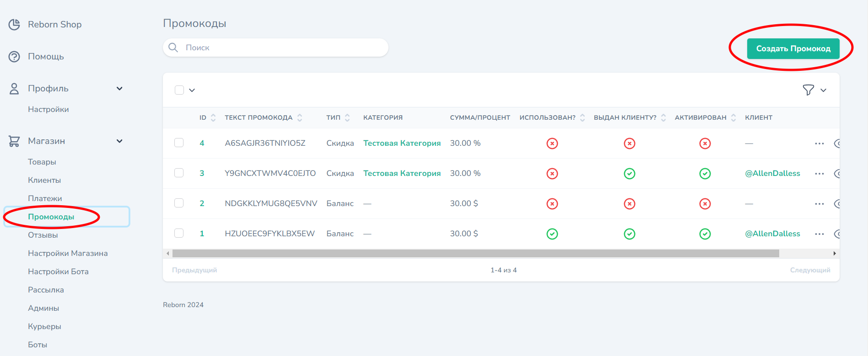Expand the filter dropdown chevron
Screen dimensions: 868x356
[x=823, y=90]
